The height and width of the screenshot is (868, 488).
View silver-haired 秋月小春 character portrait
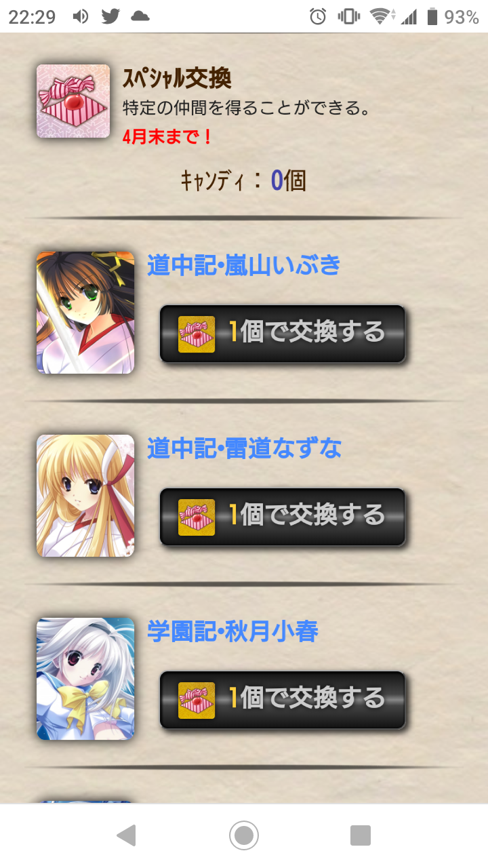click(85, 679)
